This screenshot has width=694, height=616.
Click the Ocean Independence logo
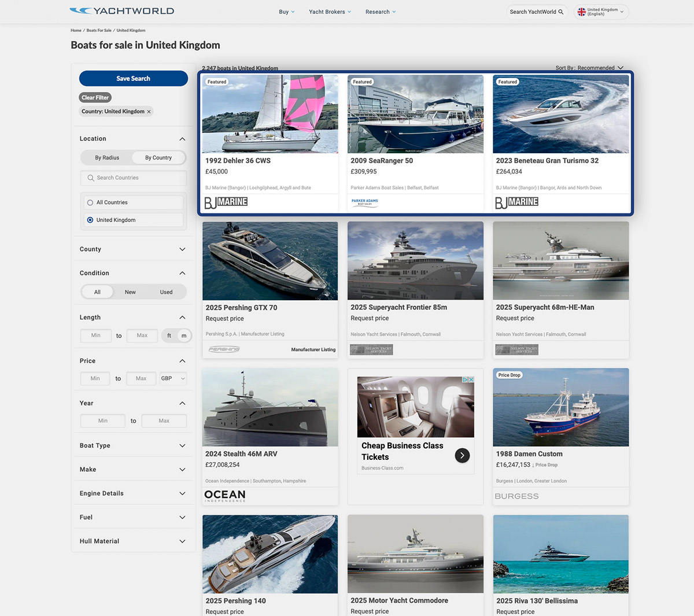click(x=225, y=496)
